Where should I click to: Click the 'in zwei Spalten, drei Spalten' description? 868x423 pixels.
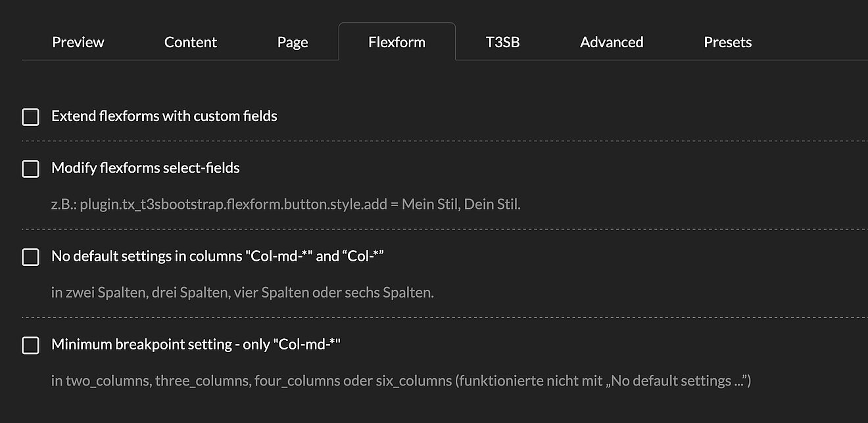(242, 292)
